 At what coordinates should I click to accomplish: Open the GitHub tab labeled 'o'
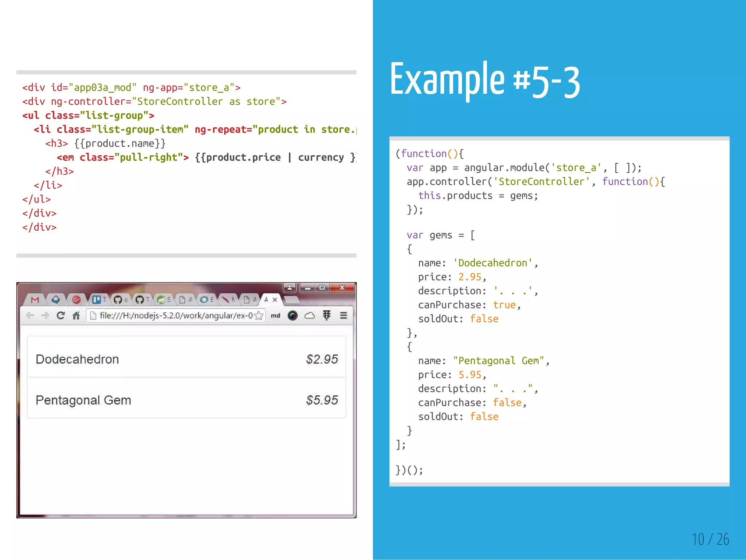click(x=121, y=299)
